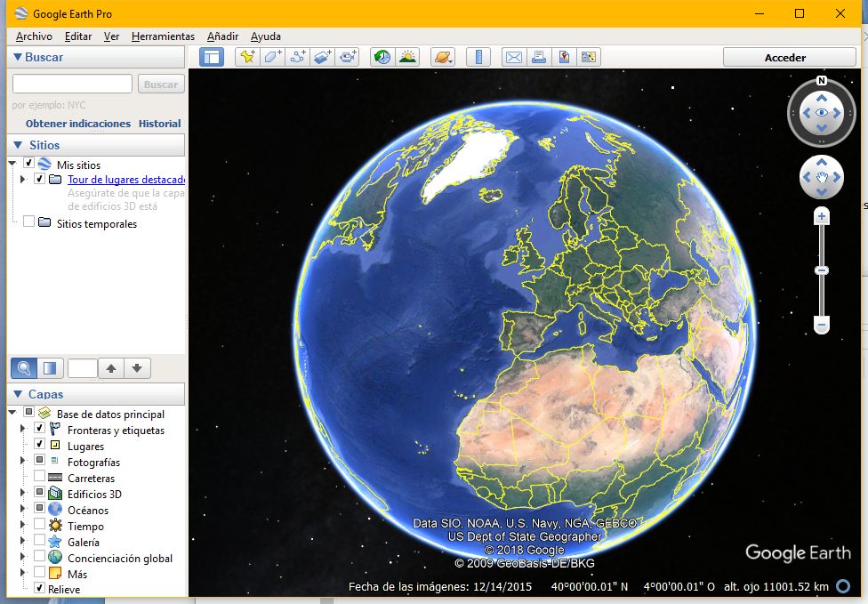Screen dimensions: 868x604
Task: Move left using hand joystick arrow
Action: [x=807, y=177]
